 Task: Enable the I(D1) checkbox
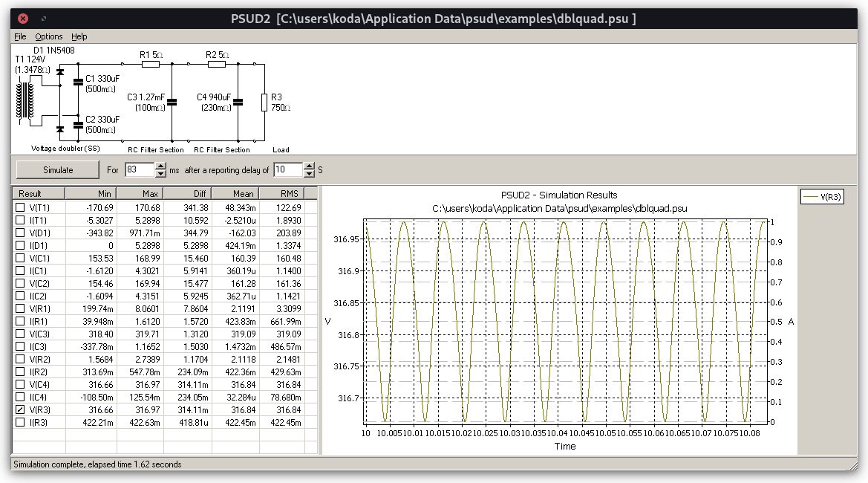(x=20, y=245)
